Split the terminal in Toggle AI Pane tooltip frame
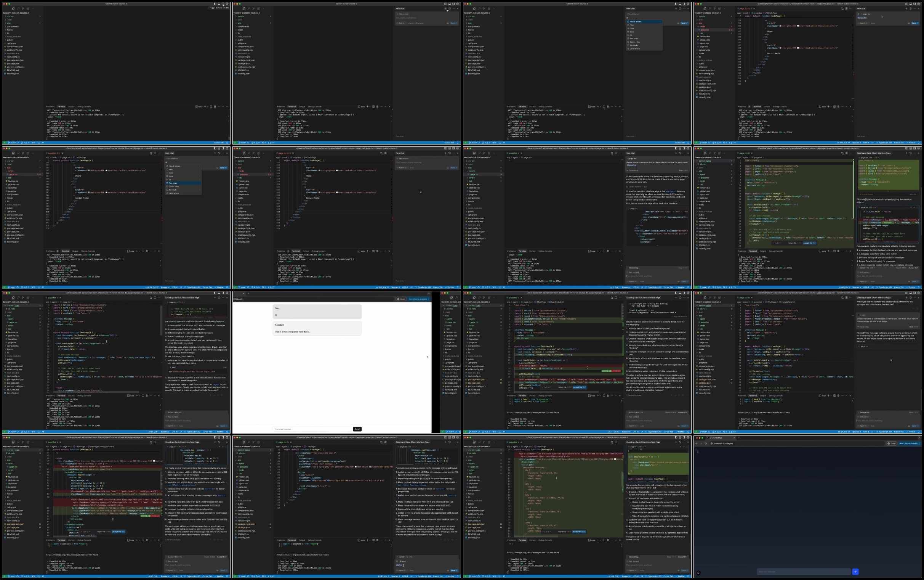This screenshot has height=580, width=924. (x=211, y=107)
